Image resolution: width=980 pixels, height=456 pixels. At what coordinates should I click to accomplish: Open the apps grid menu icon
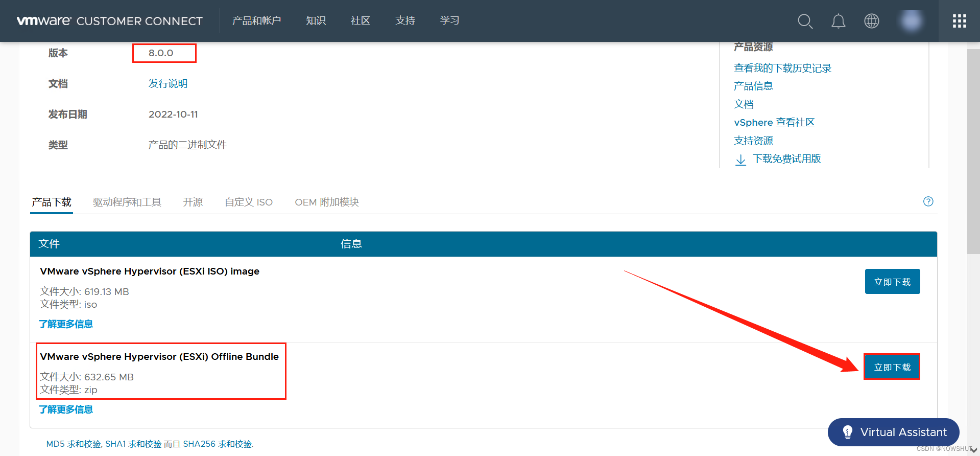[960, 21]
